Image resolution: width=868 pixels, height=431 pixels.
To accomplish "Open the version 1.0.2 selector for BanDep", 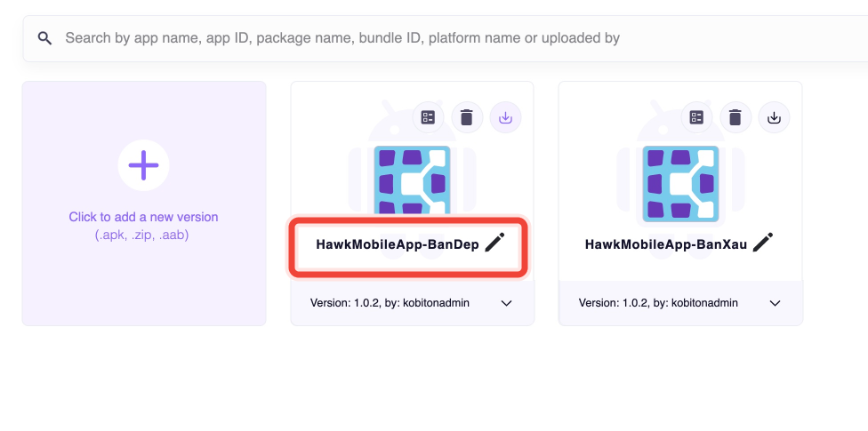I will click(x=390, y=303).
